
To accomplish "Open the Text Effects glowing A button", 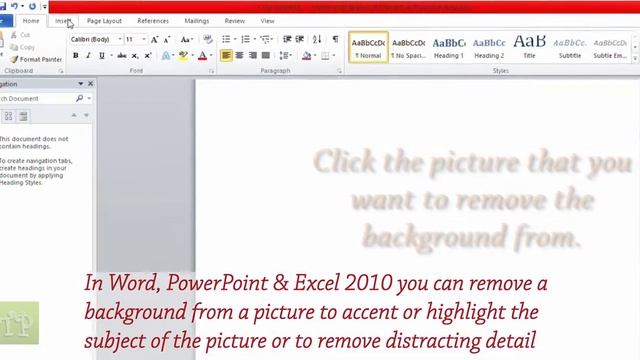I will 166,56.
